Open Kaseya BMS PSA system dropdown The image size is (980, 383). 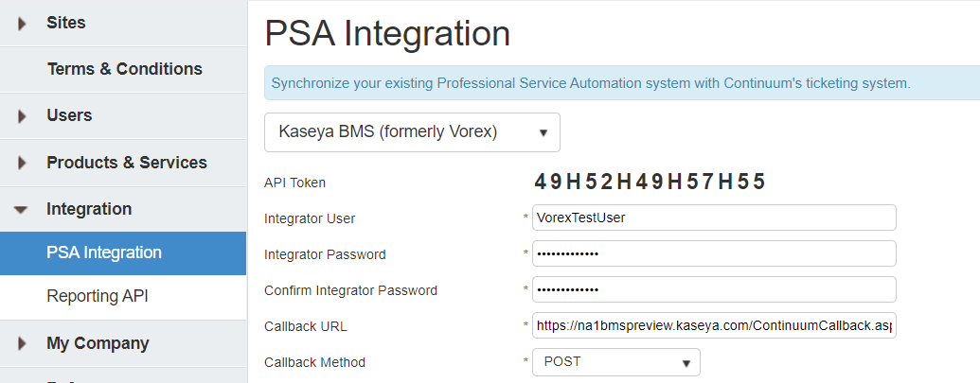412,132
